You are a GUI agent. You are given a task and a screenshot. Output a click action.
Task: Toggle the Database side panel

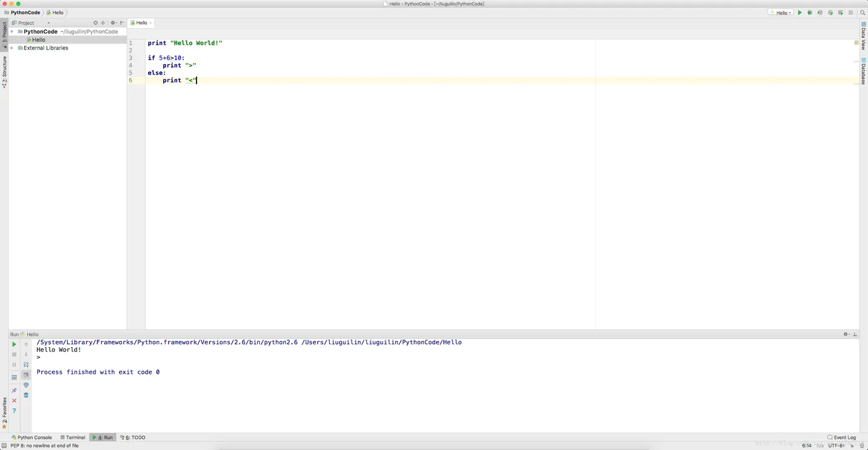tap(864, 71)
